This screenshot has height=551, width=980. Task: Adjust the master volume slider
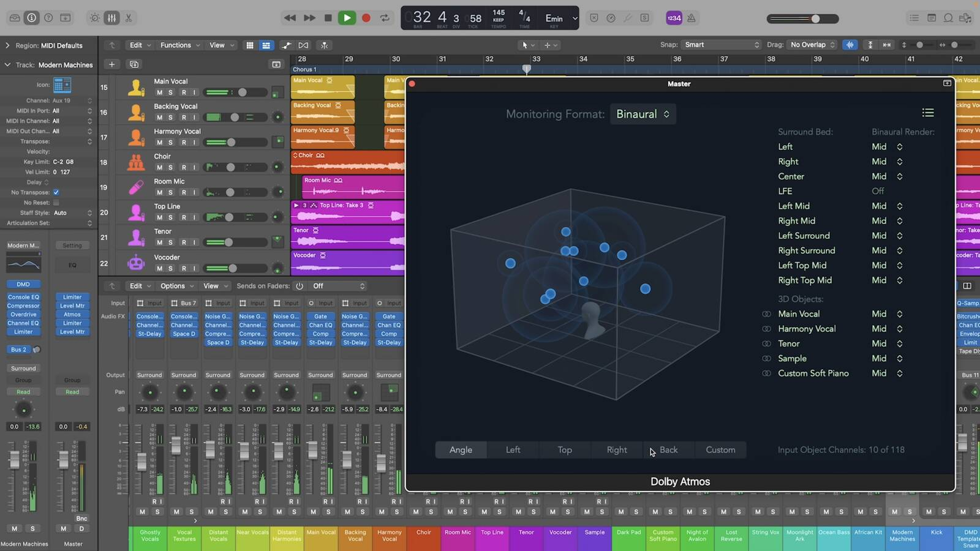click(815, 18)
